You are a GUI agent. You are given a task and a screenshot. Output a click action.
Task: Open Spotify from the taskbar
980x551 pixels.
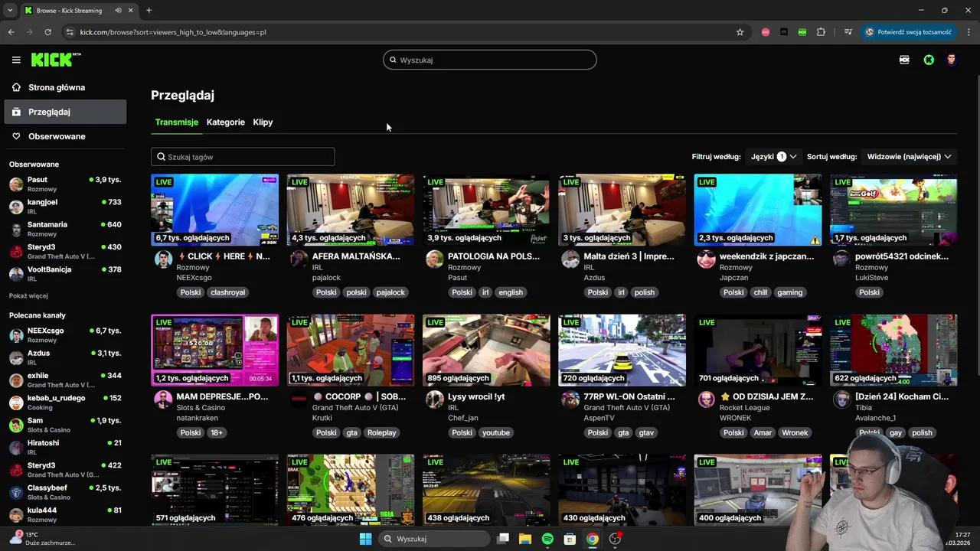click(547, 539)
